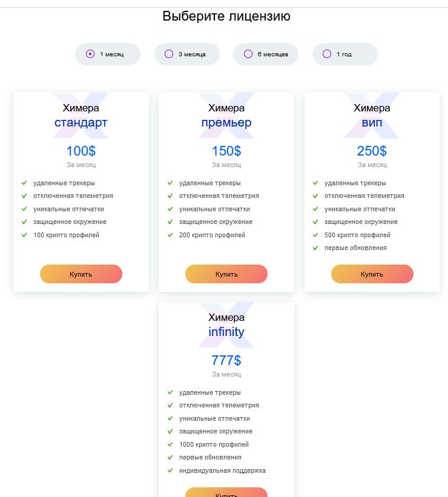
Task: Click the 250$ price text
Action: pyautogui.click(x=372, y=151)
